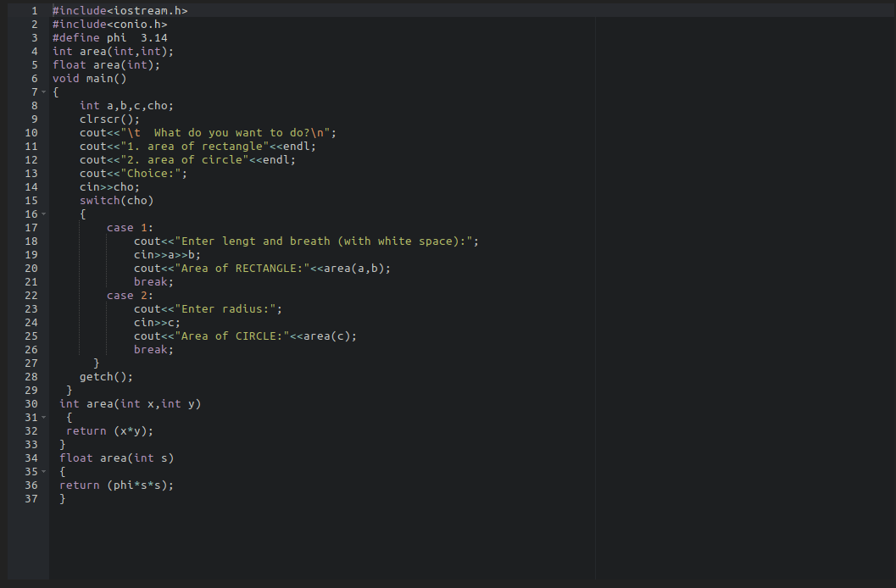Screen dimensions: 896x588
Task: Click the '1. area of rectangle' line
Action: point(198,147)
